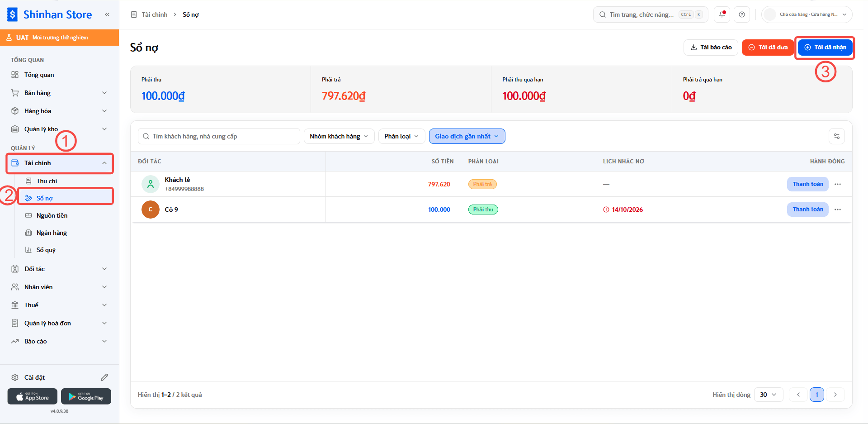Click the Tôi đã đưa button
Screen dimensions: 868x424
[768, 48]
